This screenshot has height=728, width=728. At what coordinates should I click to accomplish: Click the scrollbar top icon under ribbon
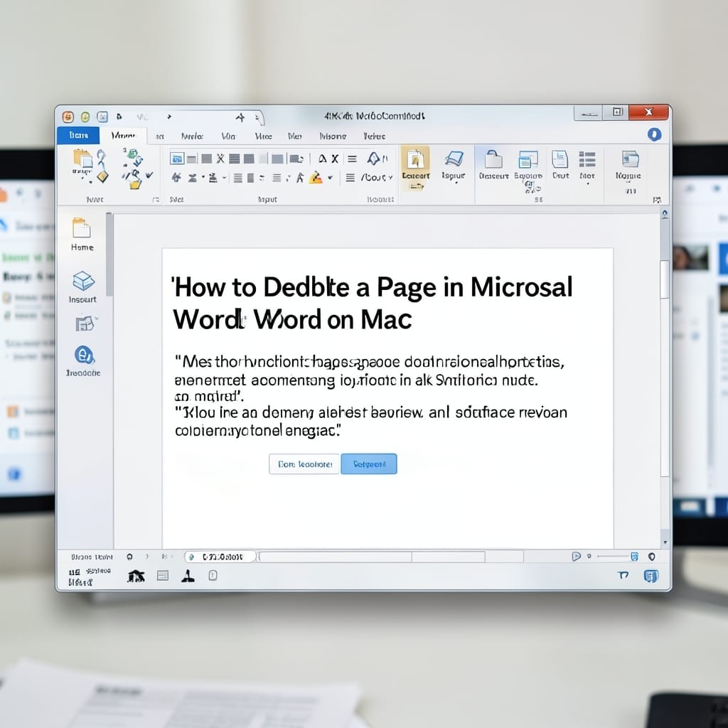click(665, 214)
